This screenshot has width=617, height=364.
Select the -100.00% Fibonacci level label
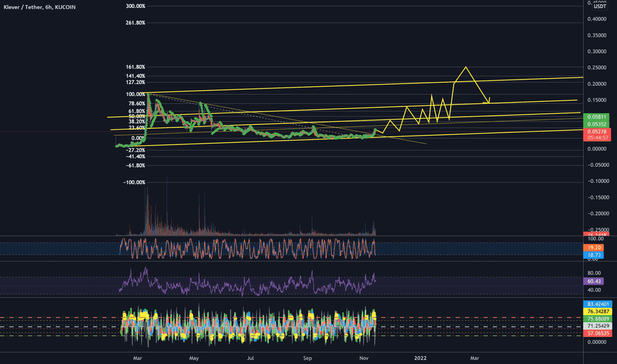[134, 183]
